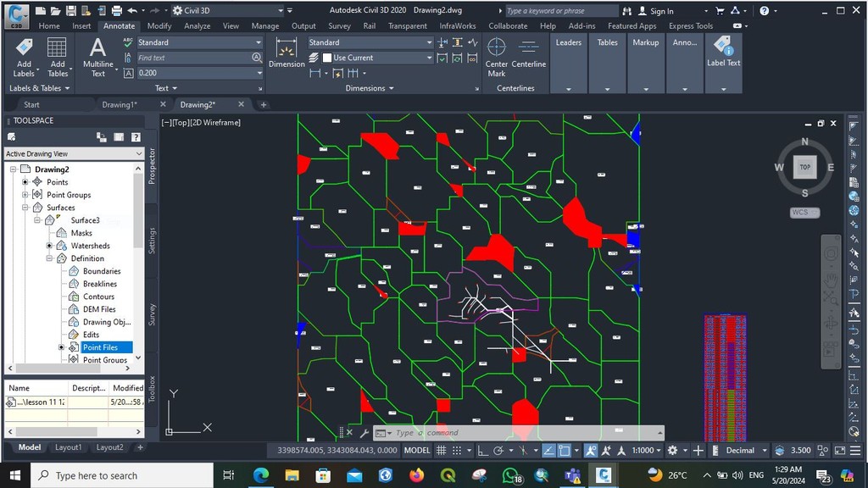Toggle 2D object snap
Screen dimensions: 868x488
(564, 451)
